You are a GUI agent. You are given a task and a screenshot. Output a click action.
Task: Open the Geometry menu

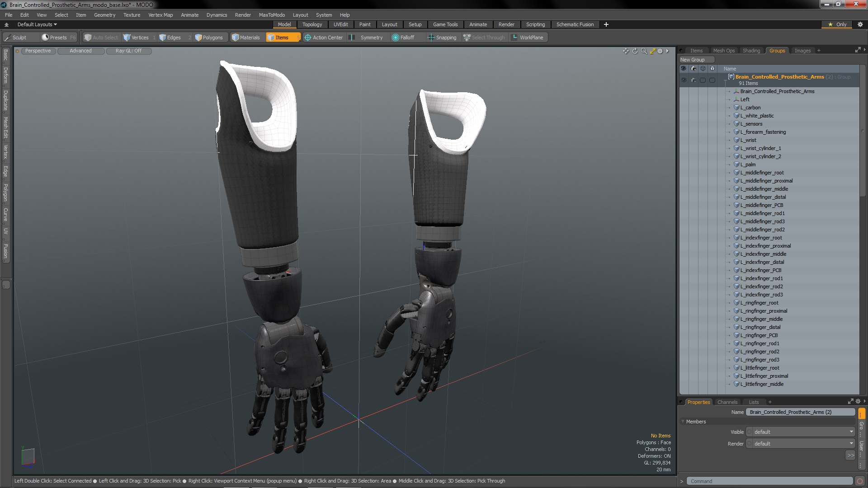(104, 15)
